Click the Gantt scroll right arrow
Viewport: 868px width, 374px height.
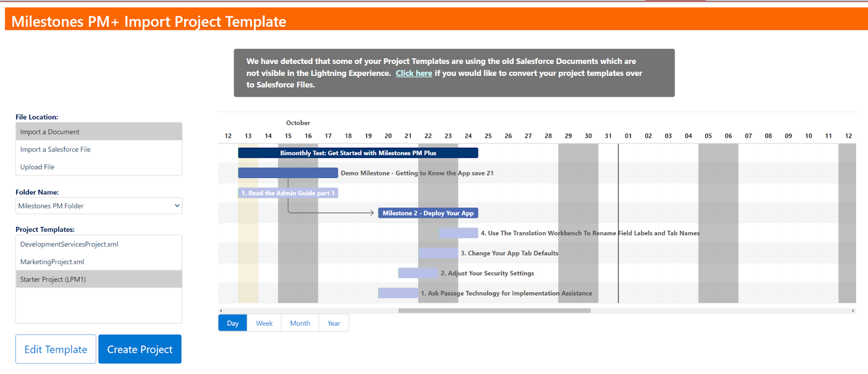pos(853,311)
